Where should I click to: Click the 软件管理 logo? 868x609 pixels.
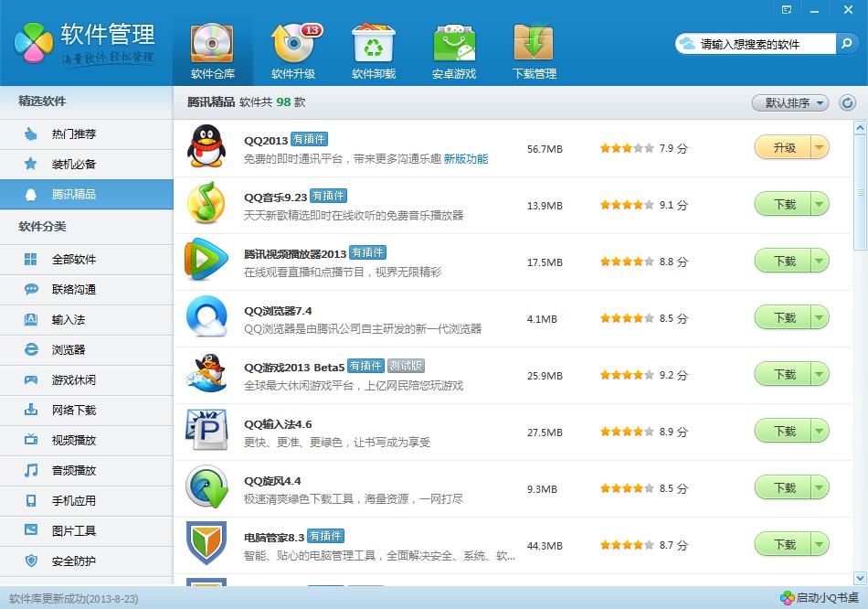(84, 43)
